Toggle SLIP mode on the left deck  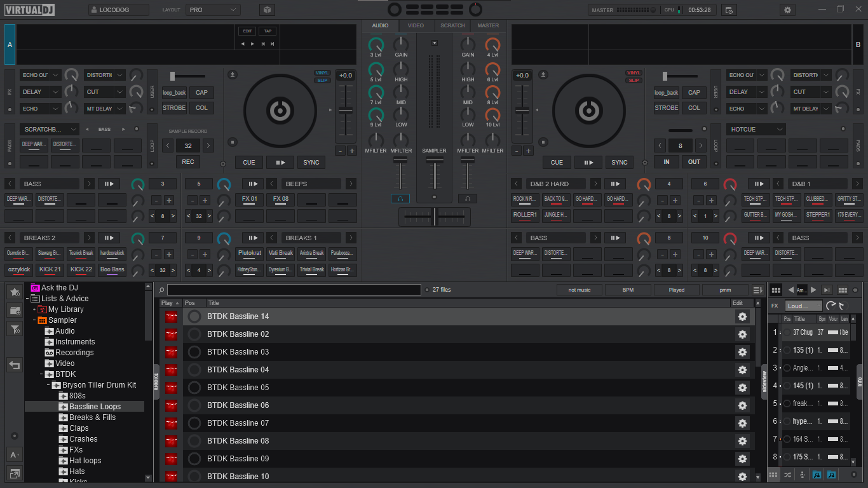323,80
